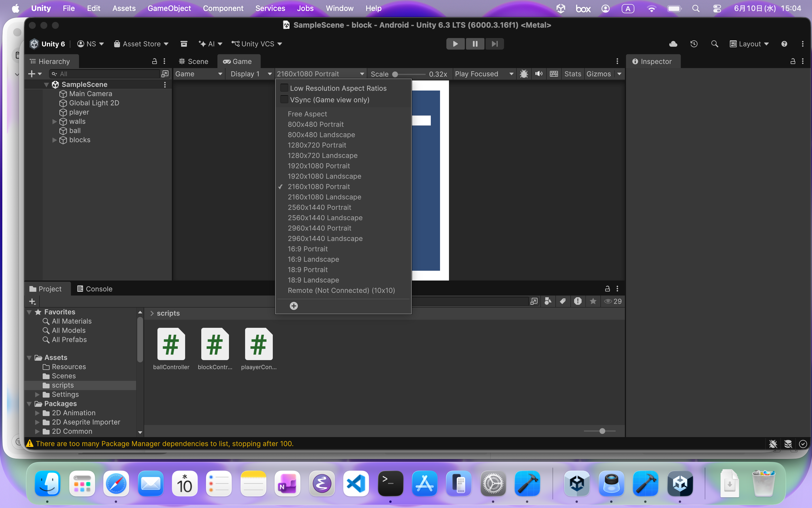Open the Package Manager box icon in toolbar
This screenshot has width=812, height=508.
pyautogui.click(x=184, y=44)
